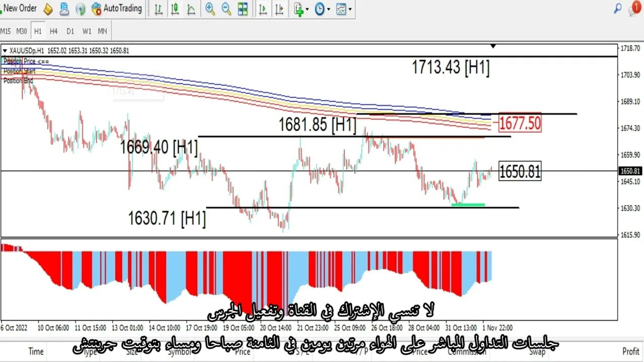Switch chart to line chart mode

coord(191,9)
